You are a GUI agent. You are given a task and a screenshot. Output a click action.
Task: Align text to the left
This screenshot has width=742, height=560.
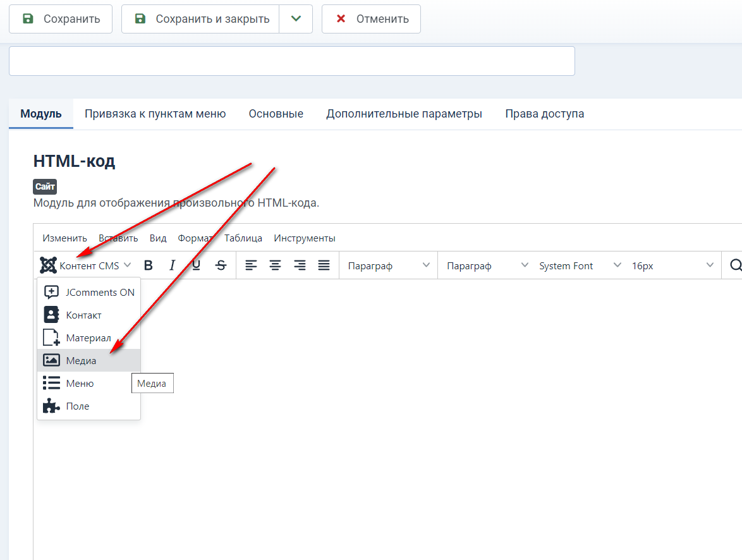tap(251, 265)
